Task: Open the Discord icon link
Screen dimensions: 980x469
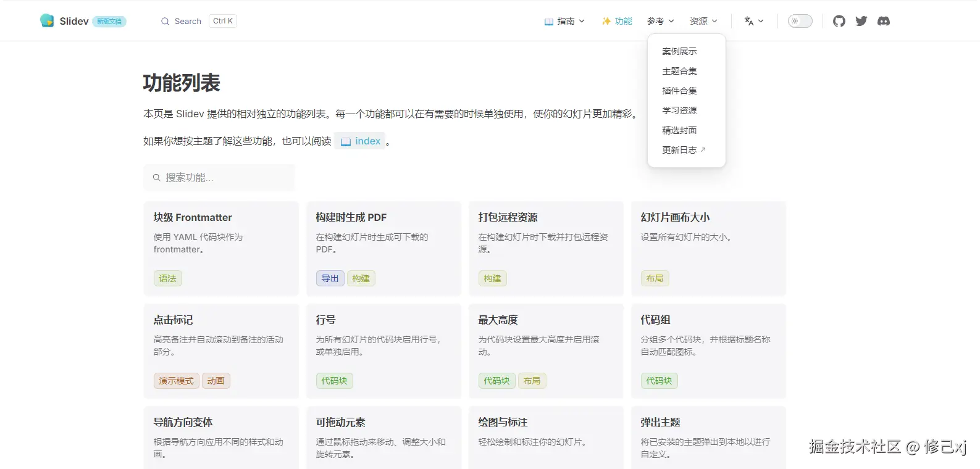Action: [884, 21]
